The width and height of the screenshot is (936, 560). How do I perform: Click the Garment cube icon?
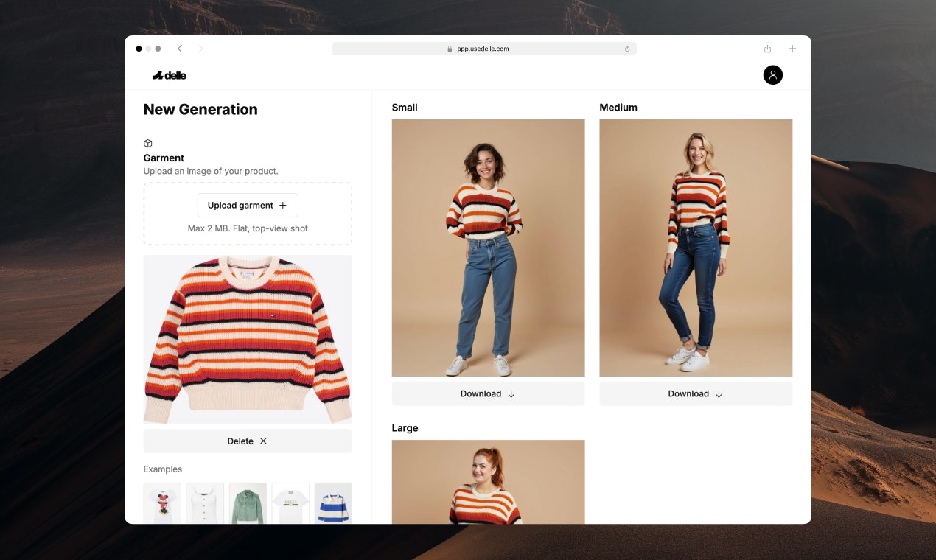[x=148, y=144]
